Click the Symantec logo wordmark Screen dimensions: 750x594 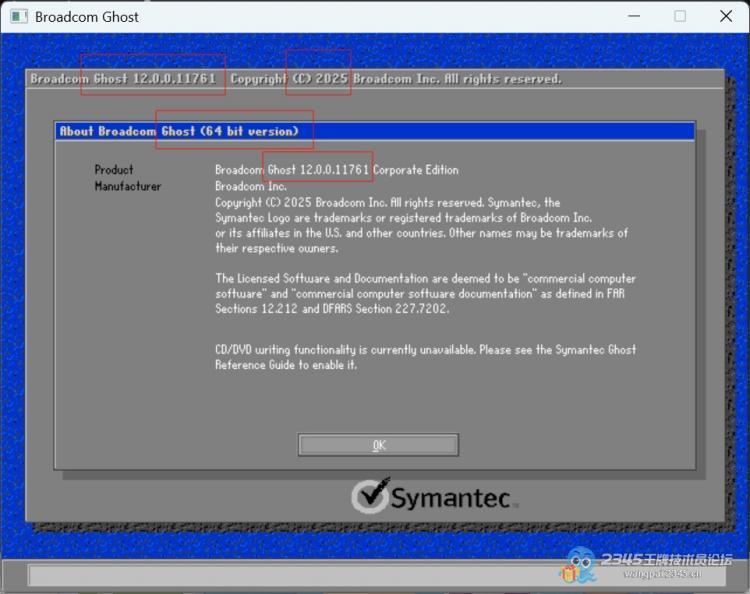449,498
